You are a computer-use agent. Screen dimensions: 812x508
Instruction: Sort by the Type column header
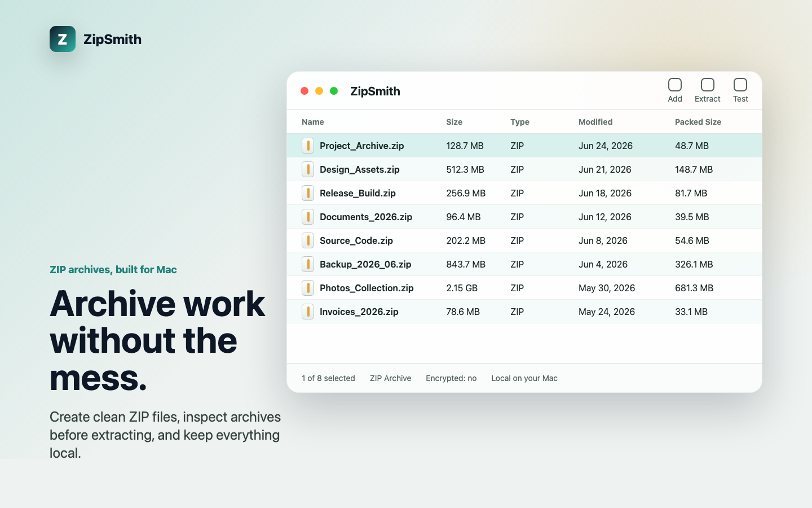click(x=520, y=122)
